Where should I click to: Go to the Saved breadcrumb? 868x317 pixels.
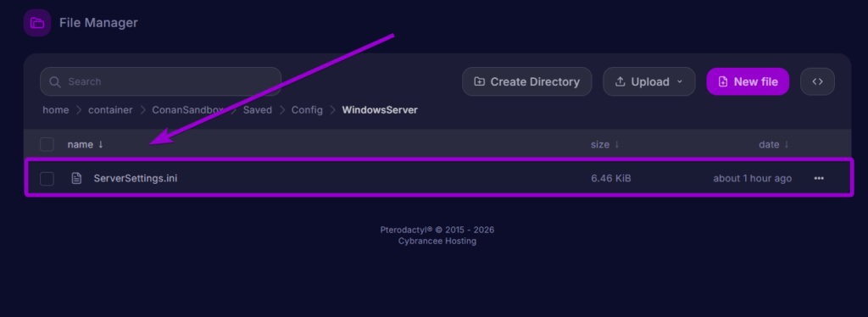pos(258,110)
